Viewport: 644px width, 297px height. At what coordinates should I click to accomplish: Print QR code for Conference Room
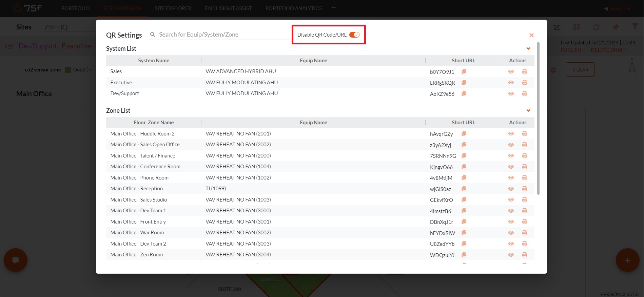[525, 167]
